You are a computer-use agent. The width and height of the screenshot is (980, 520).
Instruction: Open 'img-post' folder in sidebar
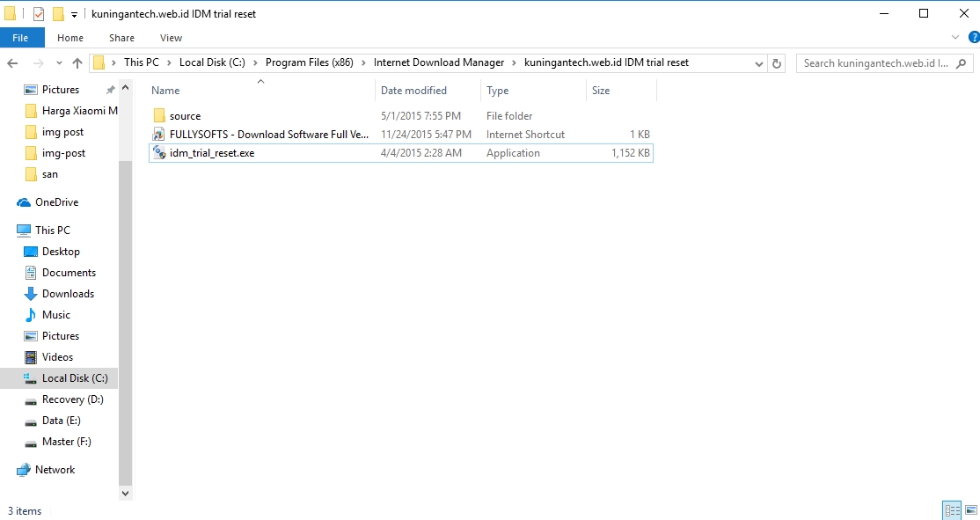pos(55,153)
